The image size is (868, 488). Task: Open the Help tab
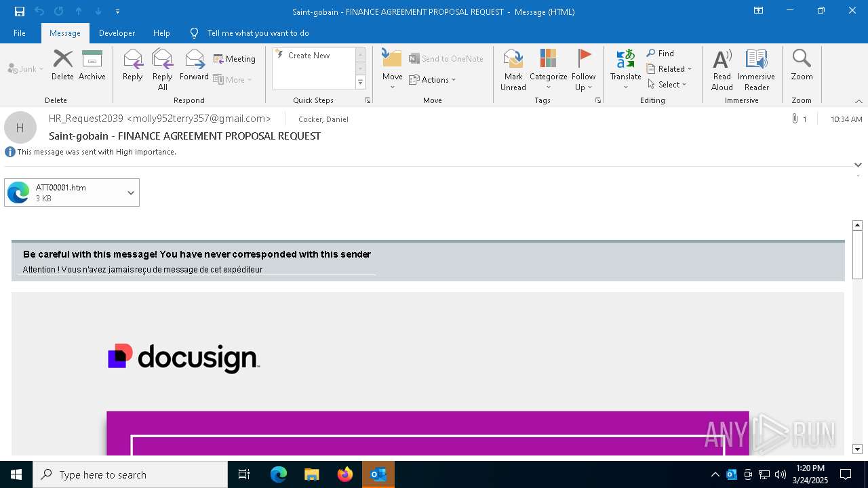click(x=161, y=33)
